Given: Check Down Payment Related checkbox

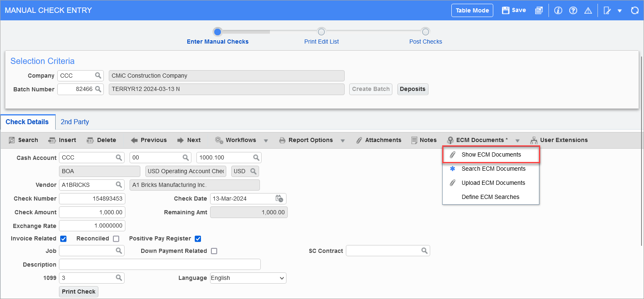Looking at the screenshot, I should click(214, 251).
